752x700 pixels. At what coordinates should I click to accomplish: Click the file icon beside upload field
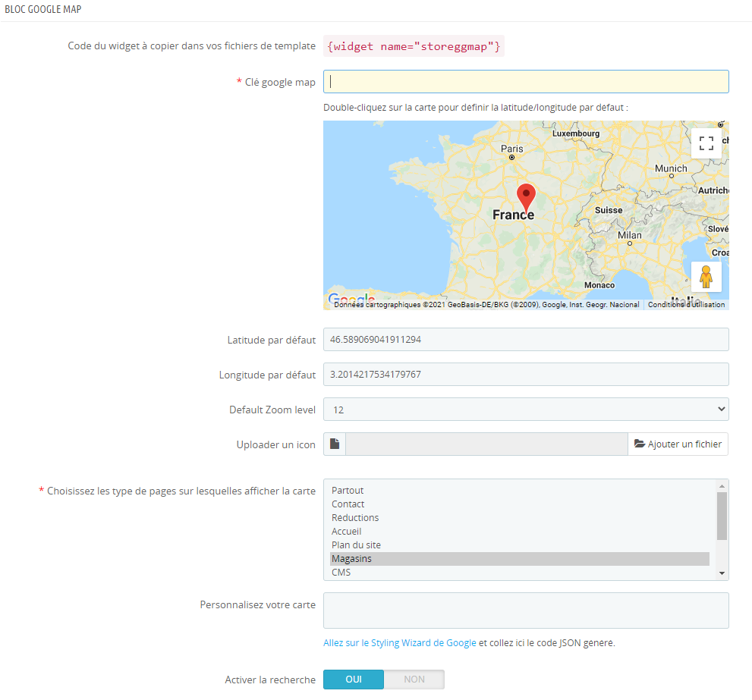(335, 444)
